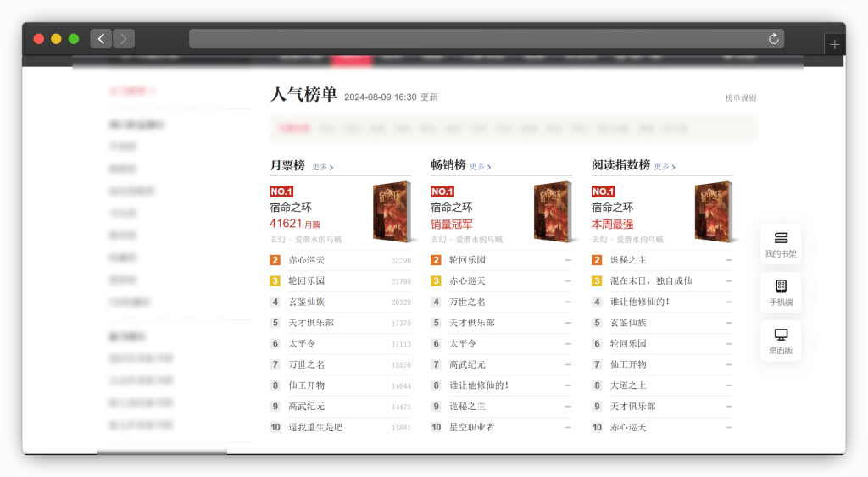Open 宿命之环 cover in 阅读指数榜

(x=714, y=212)
